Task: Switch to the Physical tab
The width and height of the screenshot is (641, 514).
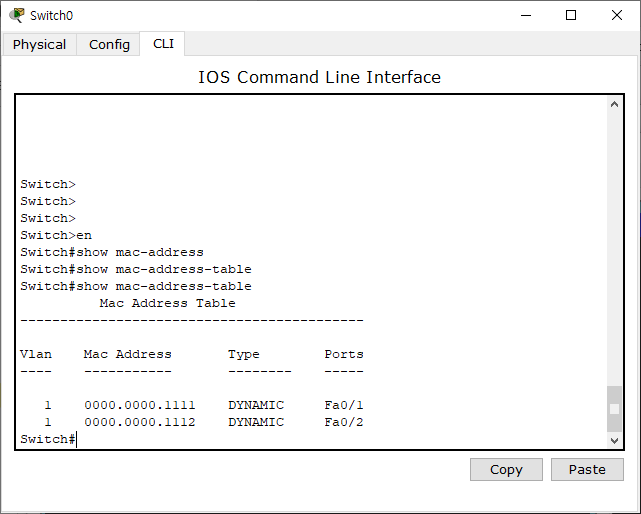Action: 39,44
